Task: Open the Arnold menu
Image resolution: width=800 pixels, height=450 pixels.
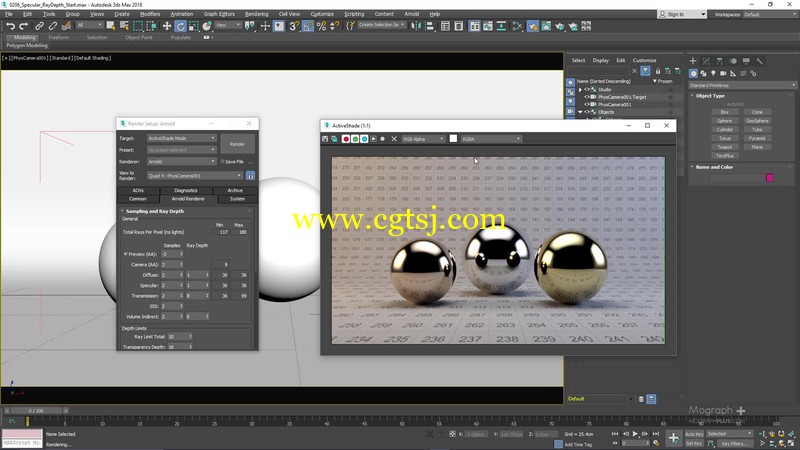Action: [x=411, y=14]
